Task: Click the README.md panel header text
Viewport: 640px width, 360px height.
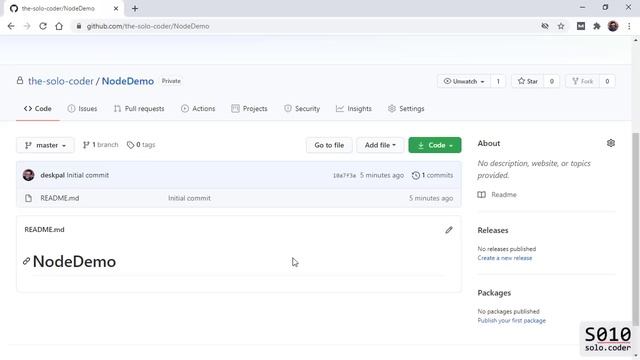Action: (44, 230)
